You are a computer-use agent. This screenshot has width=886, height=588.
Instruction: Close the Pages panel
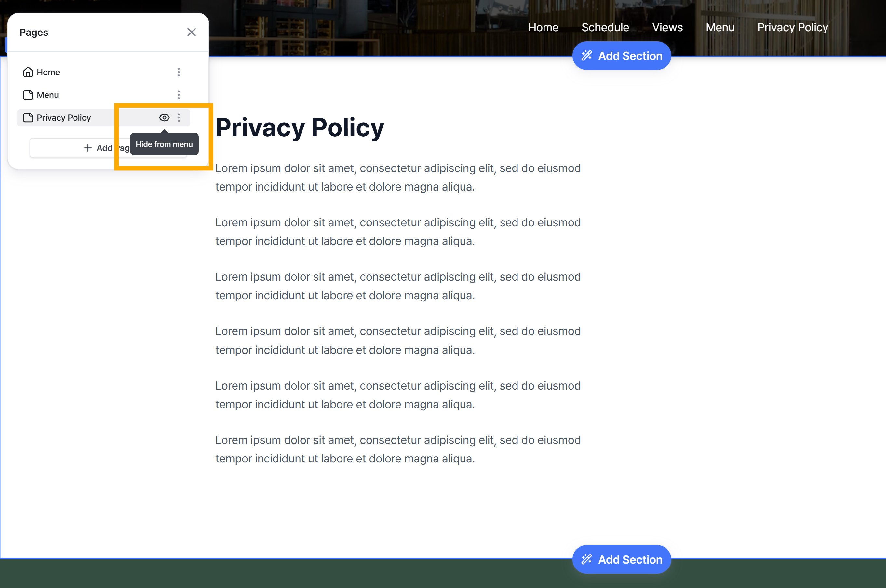click(191, 32)
